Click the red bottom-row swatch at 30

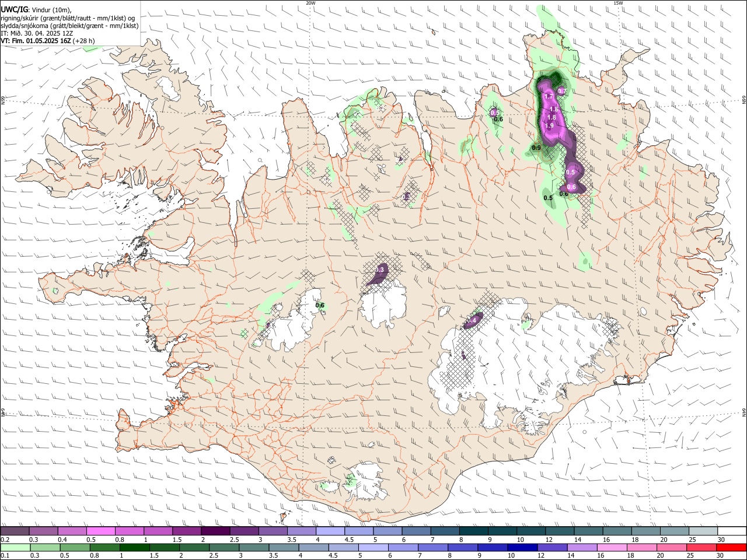(731, 547)
